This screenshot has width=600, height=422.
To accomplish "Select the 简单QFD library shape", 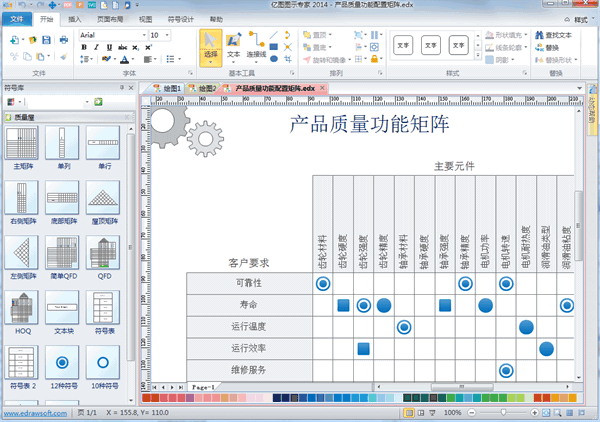I will pyautogui.click(x=63, y=256).
